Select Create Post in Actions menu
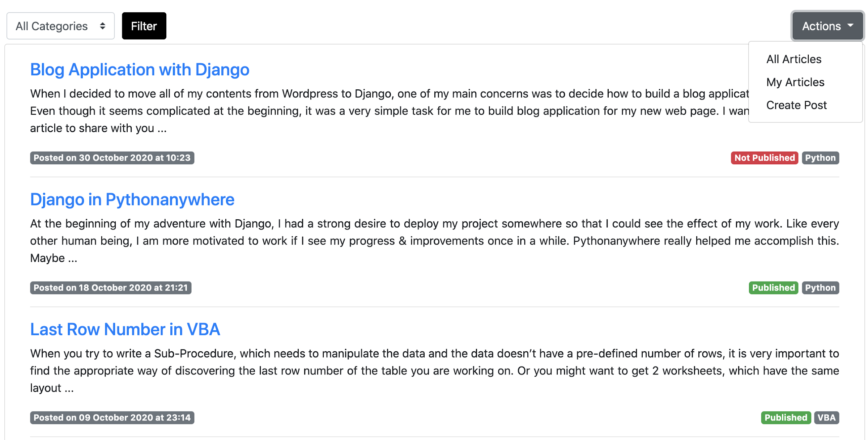Viewport: 868px width, 440px height. point(796,105)
